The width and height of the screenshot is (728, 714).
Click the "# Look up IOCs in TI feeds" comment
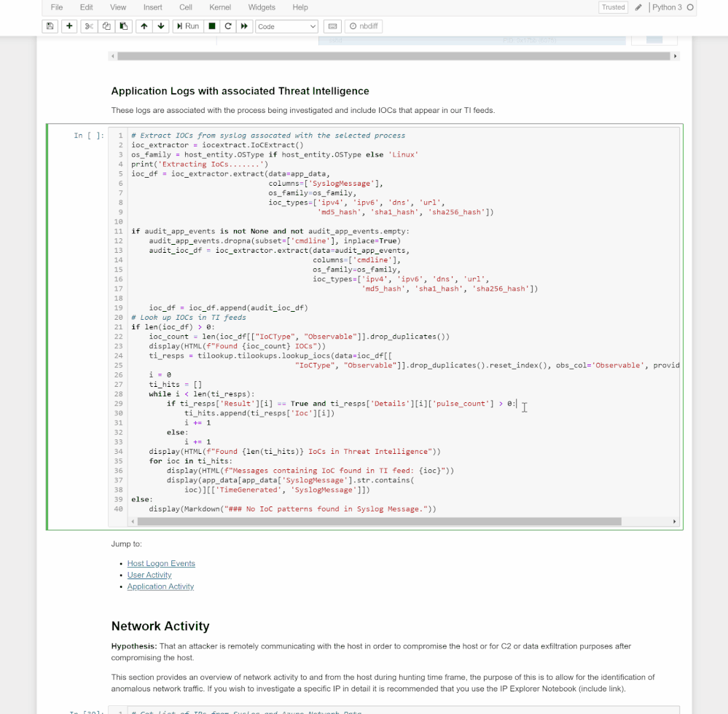(189, 318)
